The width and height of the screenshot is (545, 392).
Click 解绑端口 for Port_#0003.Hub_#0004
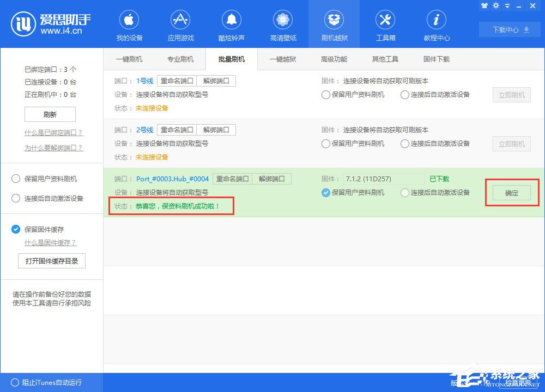click(x=272, y=179)
